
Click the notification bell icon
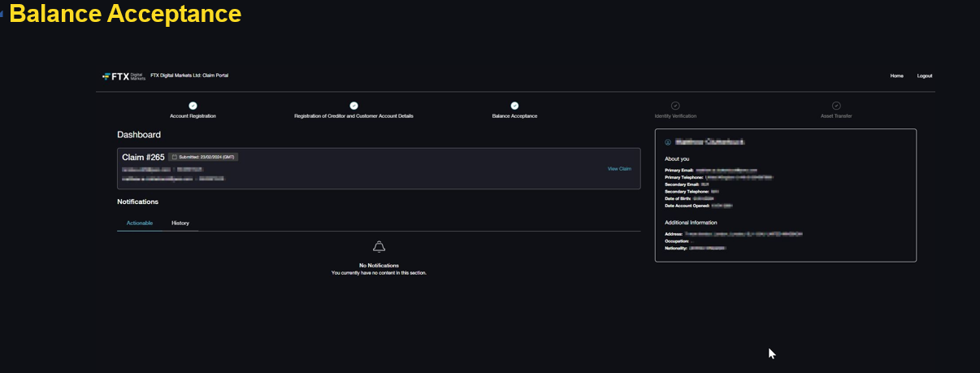click(x=379, y=247)
